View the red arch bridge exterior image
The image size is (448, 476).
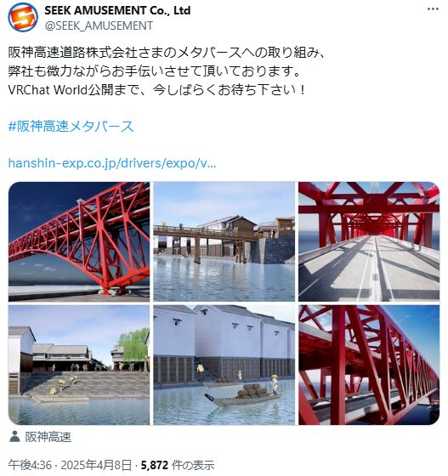click(79, 241)
